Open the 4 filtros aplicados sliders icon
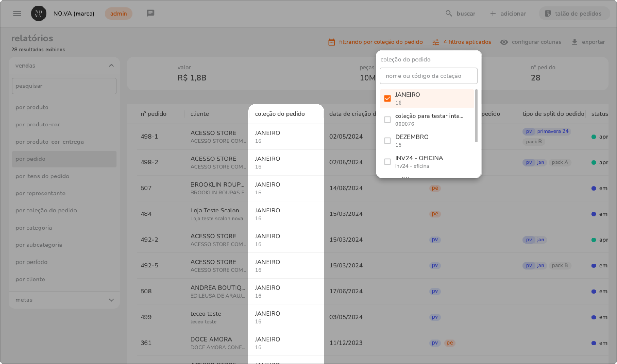 click(x=436, y=42)
